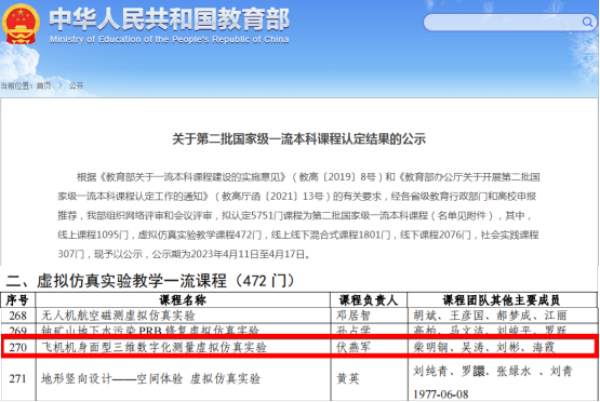The image size is (600, 402).
Task: Click course name 地形竖向设计——空间体验 虚拟仿真实验
Action: click(x=151, y=379)
